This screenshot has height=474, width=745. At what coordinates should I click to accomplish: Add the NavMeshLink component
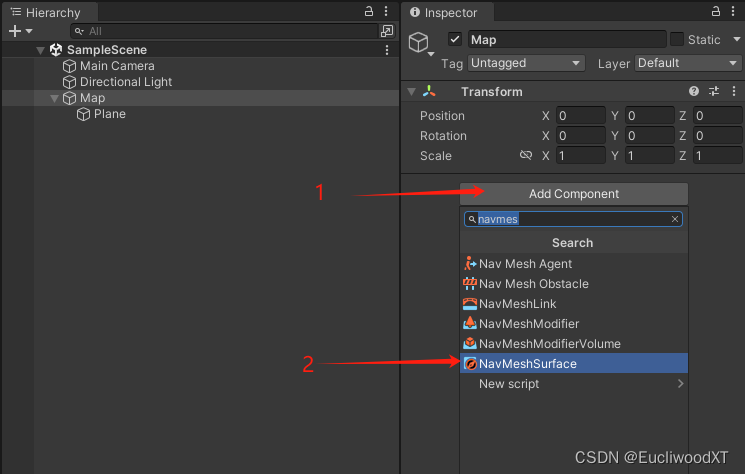[574, 303]
